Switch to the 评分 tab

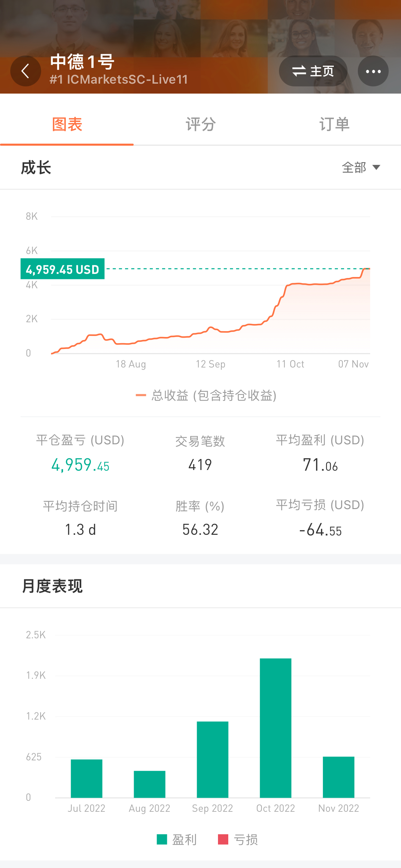click(x=200, y=124)
